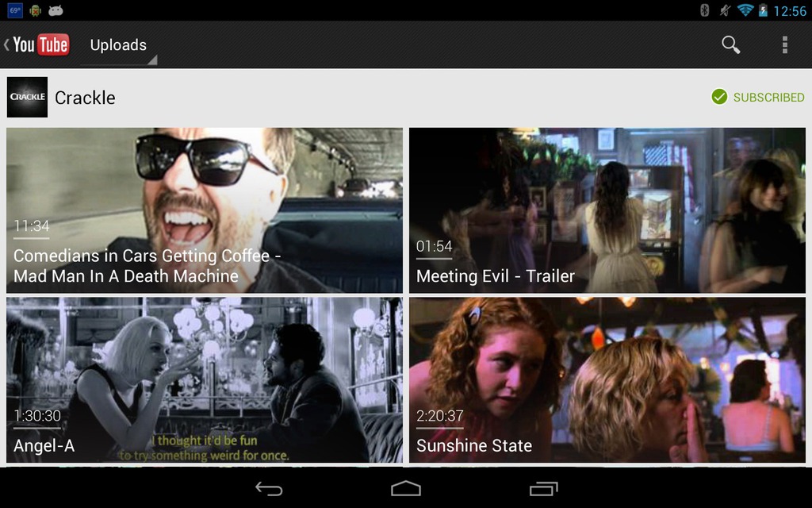Tap the 11:34 duration label
812x508 pixels.
pyautogui.click(x=32, y=226)
